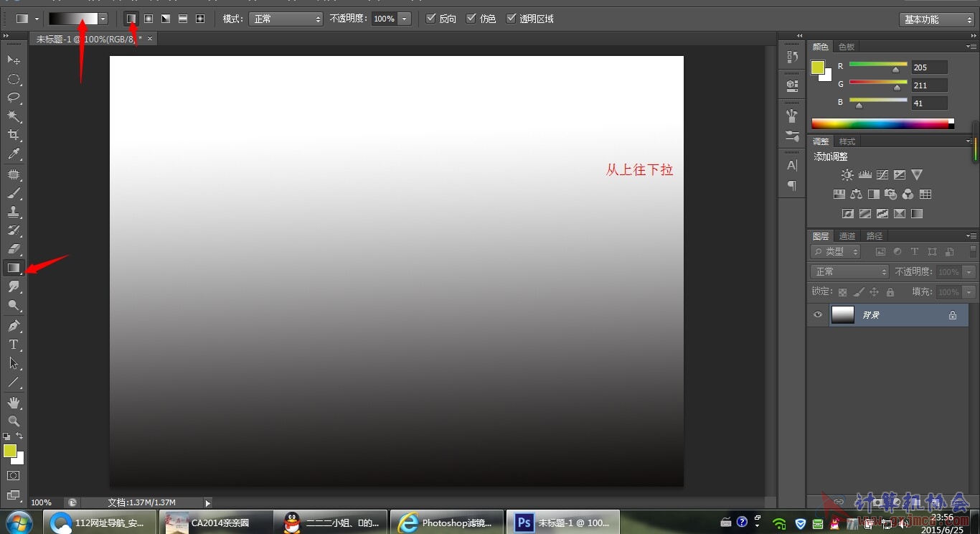The width and height of the screenshot is (980, 534).
Task: Select the Smudge tool
Action: [13, 286]
